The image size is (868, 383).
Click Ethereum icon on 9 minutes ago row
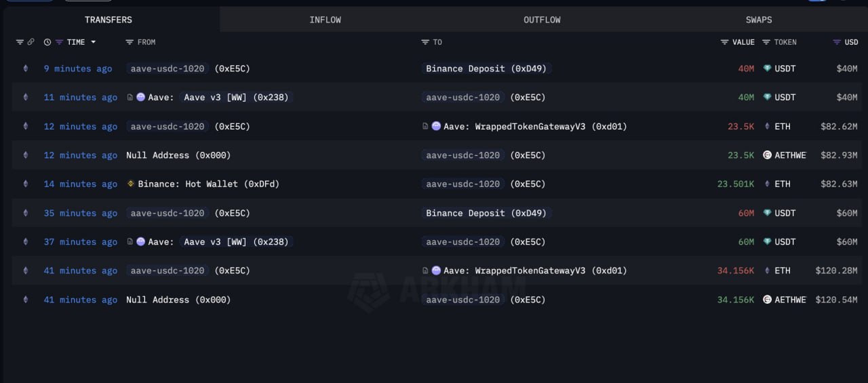26,68
